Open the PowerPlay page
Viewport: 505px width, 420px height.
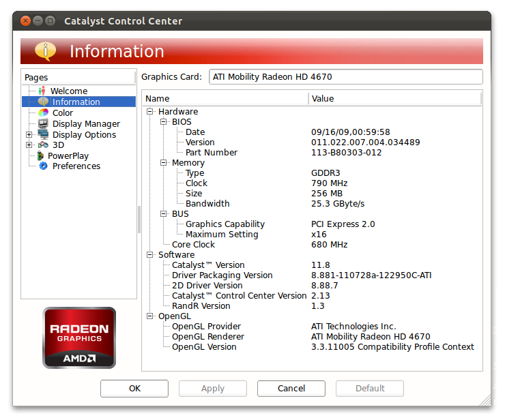tap(68, 155)
